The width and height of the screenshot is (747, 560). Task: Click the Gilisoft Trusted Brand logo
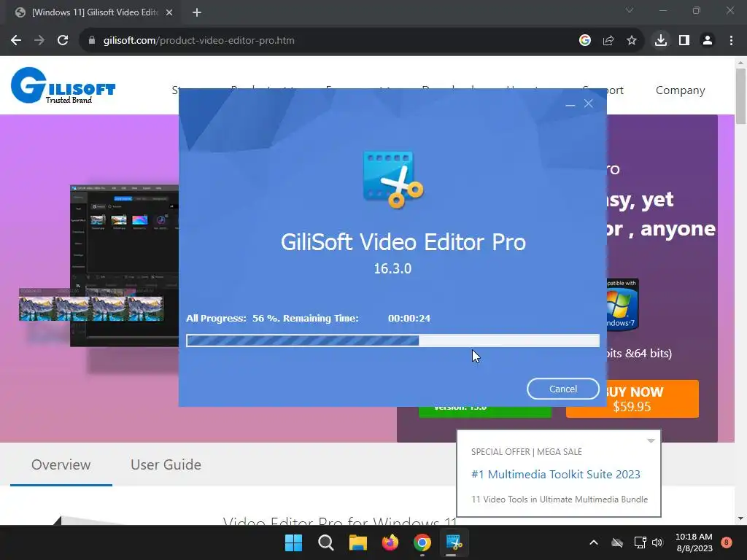pyautogui.click(x=63, y=86)
